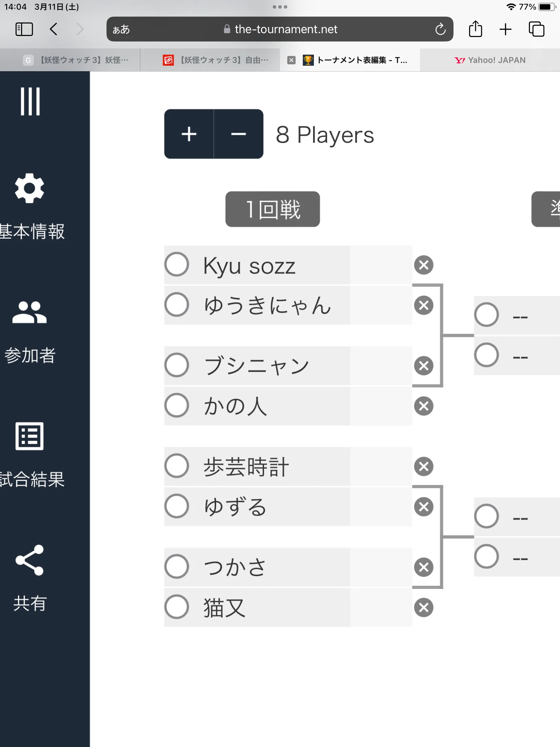Tap Safari share icon in toolbar
560x747 pixels.
pos(475,29)
